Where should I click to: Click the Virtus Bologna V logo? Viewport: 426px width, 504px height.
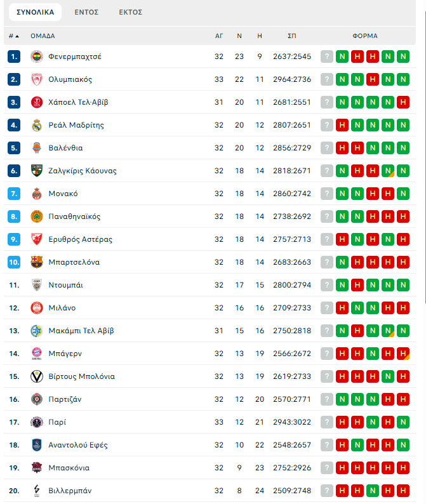pos(36,376)
